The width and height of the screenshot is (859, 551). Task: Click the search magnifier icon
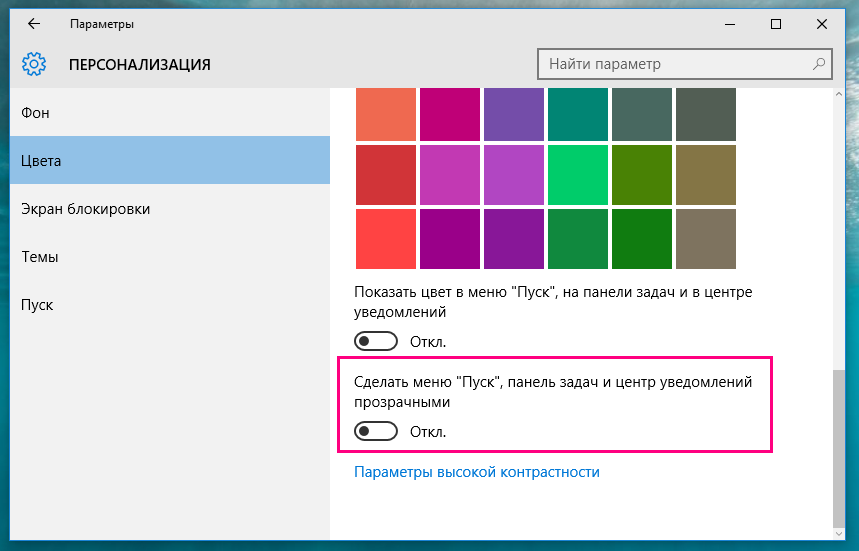[x=818, y=64]
